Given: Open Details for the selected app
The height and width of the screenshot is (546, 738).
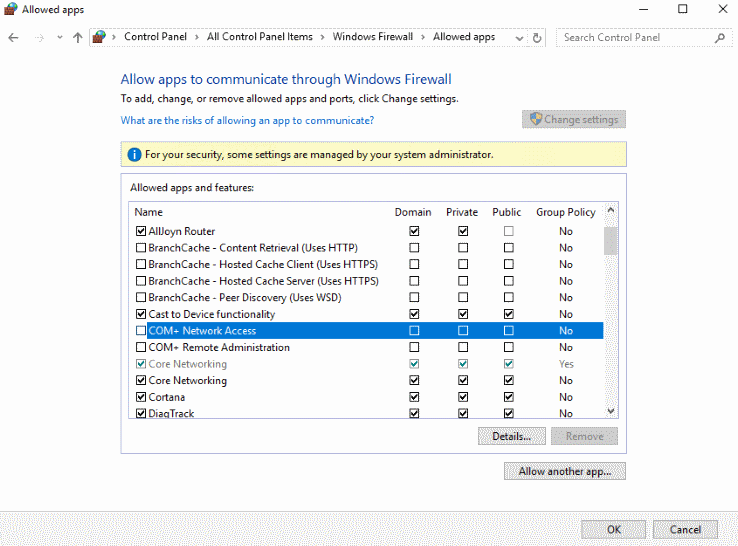Looking at the screenshot, I should pos(512,436).
